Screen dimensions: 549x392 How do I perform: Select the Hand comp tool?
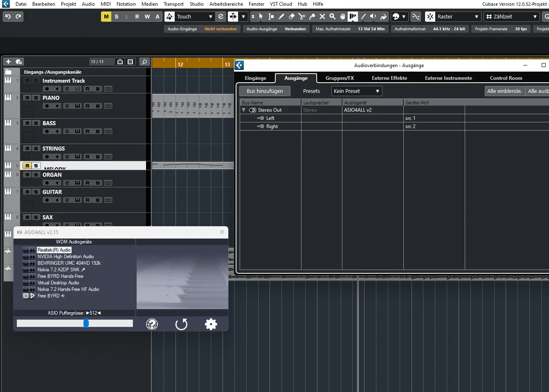[x=343, y=16]
